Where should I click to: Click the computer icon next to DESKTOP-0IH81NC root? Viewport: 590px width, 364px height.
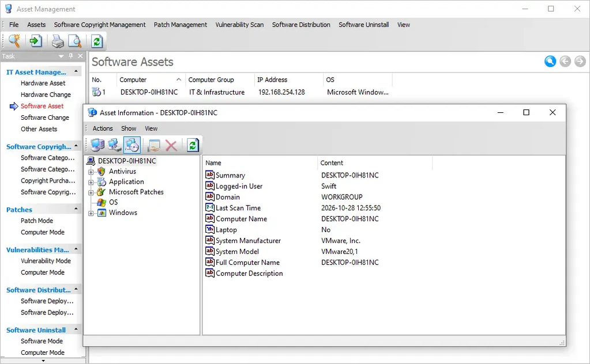(x=91, y=161)
